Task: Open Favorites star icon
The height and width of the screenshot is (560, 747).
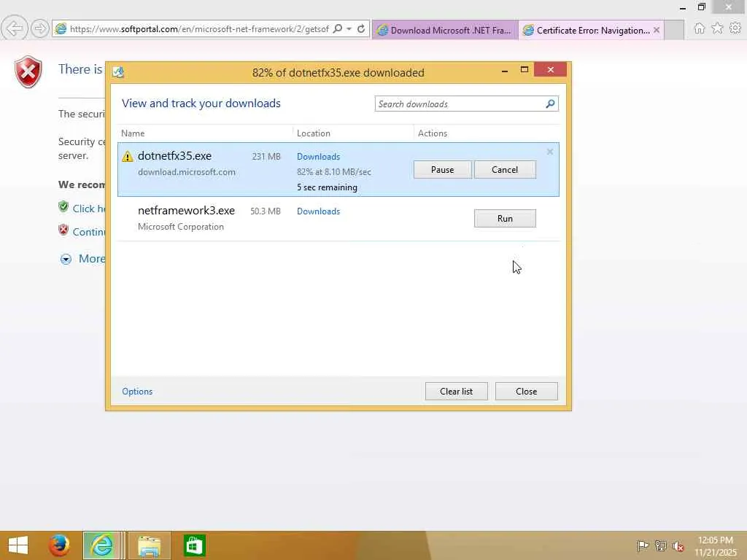Action: (717, 28)
